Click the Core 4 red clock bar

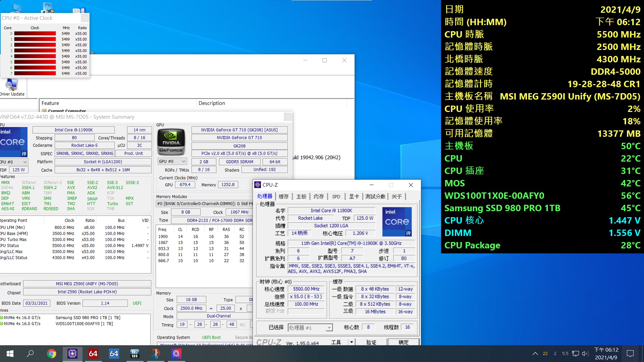35,56
